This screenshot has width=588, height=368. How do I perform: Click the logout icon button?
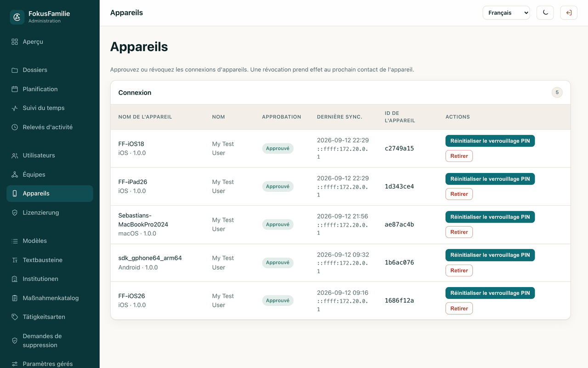pyautogui.click(x=569, y=13)
